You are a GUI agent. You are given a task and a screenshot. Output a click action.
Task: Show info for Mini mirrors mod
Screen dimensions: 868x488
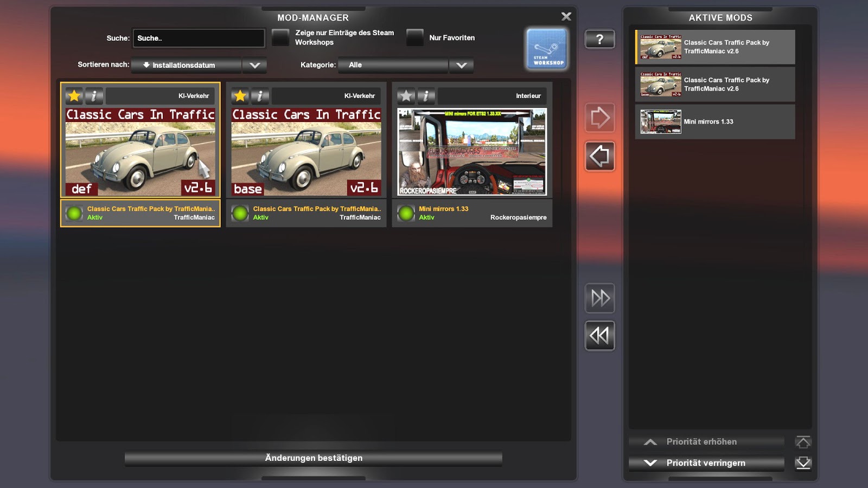click(x=426, y=96)
